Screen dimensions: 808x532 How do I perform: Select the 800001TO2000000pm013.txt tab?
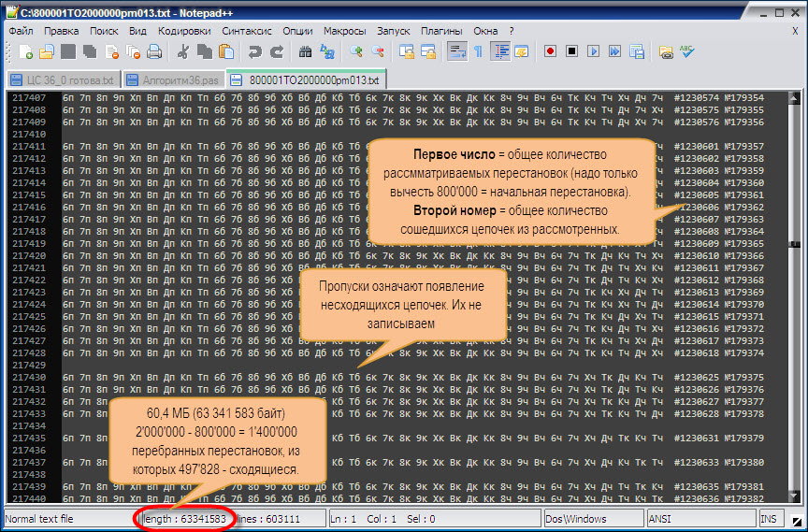click(306, 79)
